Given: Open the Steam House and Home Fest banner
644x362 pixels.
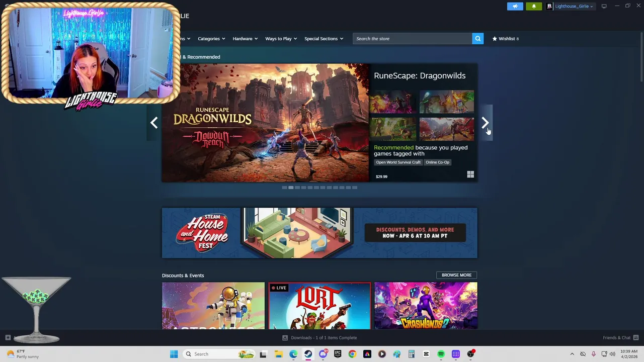Looking at the screenshot, I should pyautogui.click(x=319, y=233).
